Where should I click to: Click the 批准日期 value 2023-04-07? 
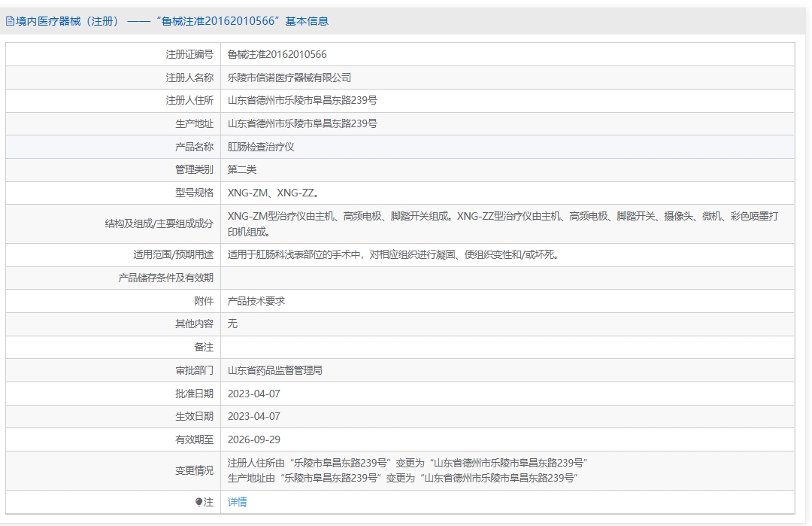click(254, 394)
